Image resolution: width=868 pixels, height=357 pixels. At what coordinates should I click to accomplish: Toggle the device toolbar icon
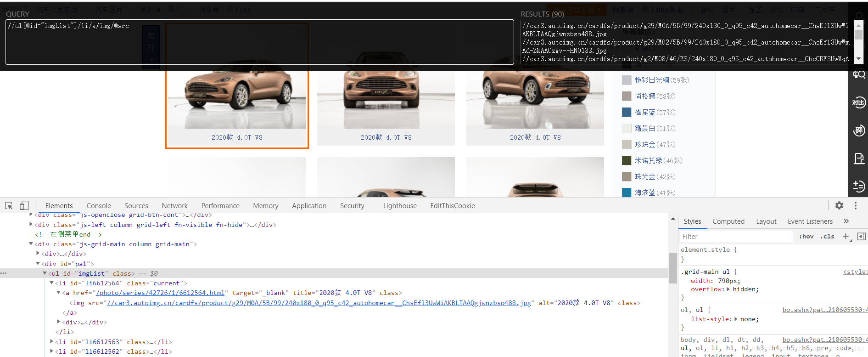click(24, 205)
